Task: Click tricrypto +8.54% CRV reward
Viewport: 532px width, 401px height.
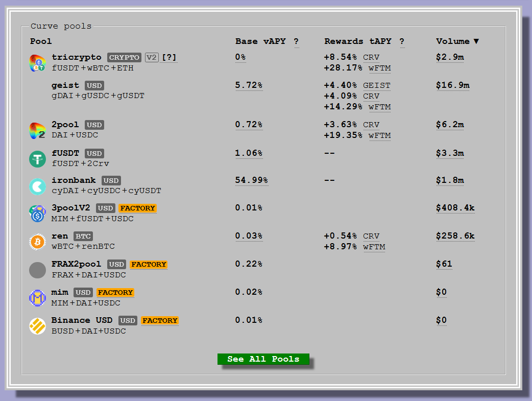Action: click(x=351, y=57)
